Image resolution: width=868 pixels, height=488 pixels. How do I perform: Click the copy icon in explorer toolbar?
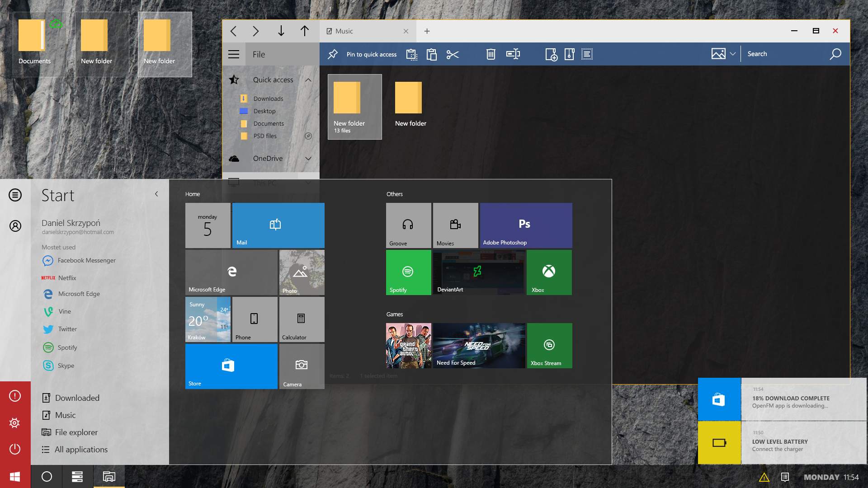point(411,54)
